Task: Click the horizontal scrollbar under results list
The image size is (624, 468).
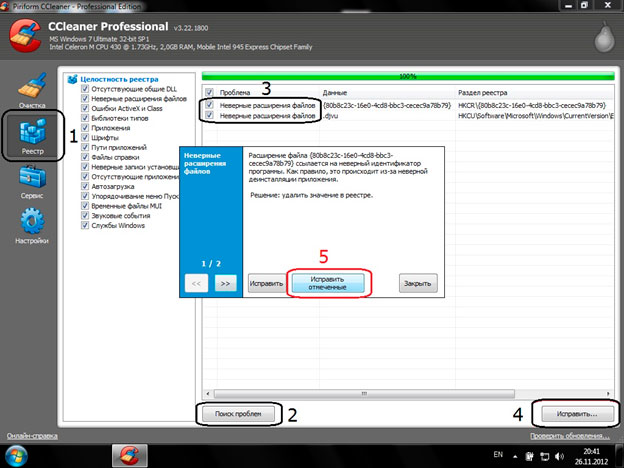Action: [400, 394]
